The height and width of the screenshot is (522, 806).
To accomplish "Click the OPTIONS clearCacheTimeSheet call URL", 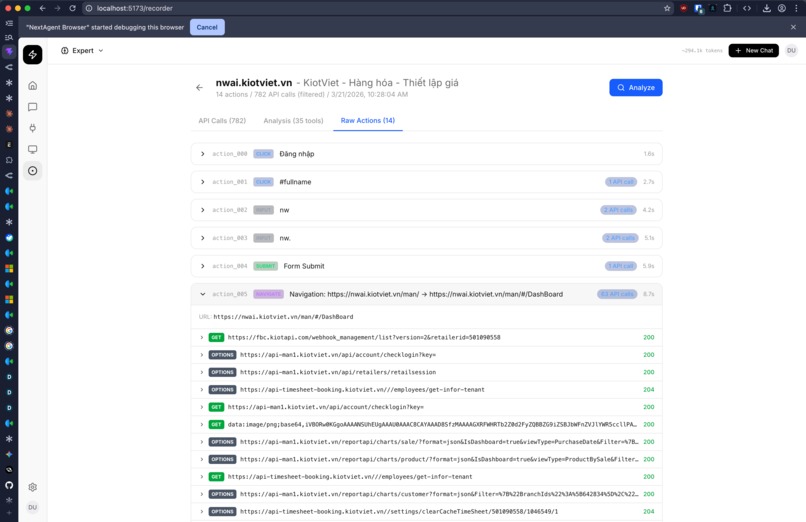I will pyautogui.click(x=399, y=511).
